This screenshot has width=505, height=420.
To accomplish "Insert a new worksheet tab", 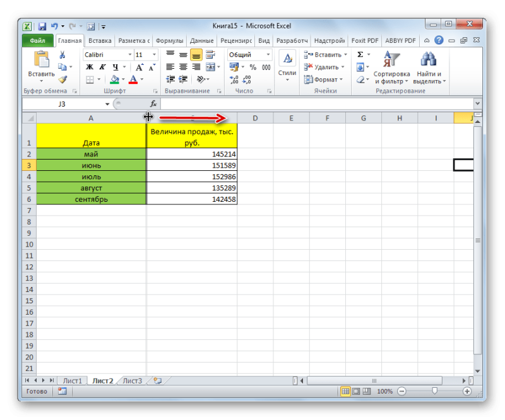I will click(157, 381).
